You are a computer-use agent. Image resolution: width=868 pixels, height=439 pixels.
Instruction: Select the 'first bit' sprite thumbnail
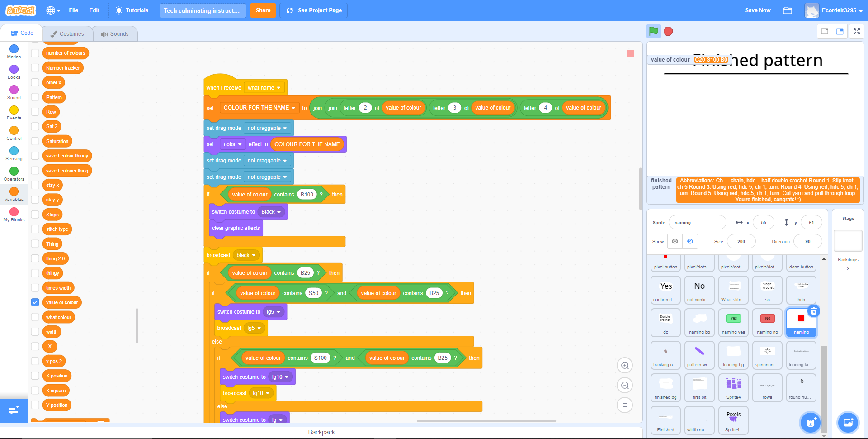click(x=699, y=387)
